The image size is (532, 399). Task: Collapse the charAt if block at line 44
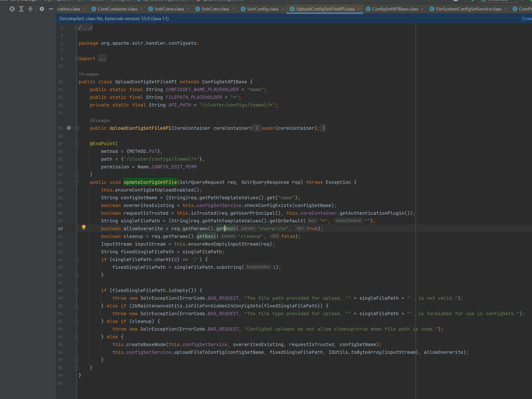point(77,260)
